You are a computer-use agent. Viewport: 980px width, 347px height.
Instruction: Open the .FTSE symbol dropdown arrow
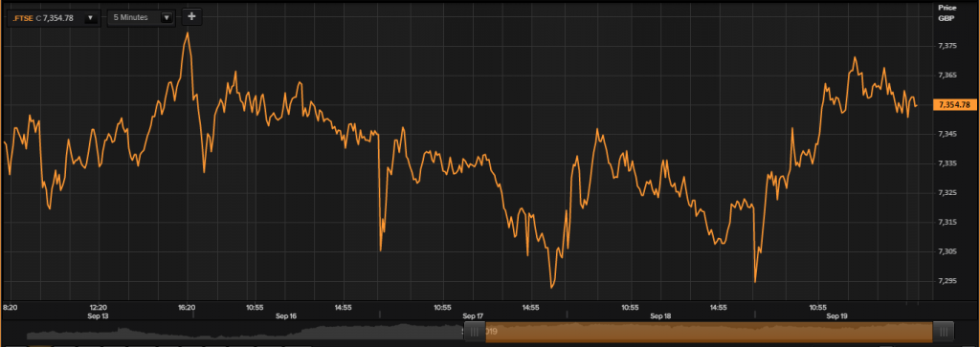click(x=90, y=18)
